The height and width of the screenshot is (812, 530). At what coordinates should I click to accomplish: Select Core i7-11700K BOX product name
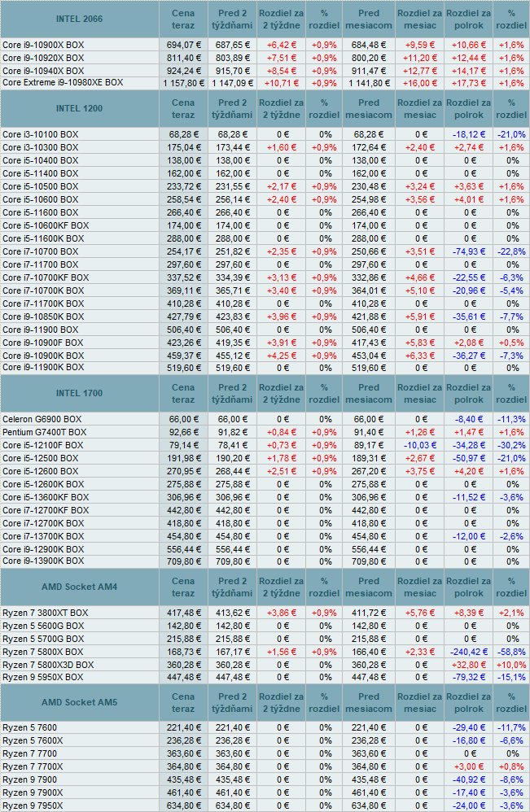click(43, 304)
